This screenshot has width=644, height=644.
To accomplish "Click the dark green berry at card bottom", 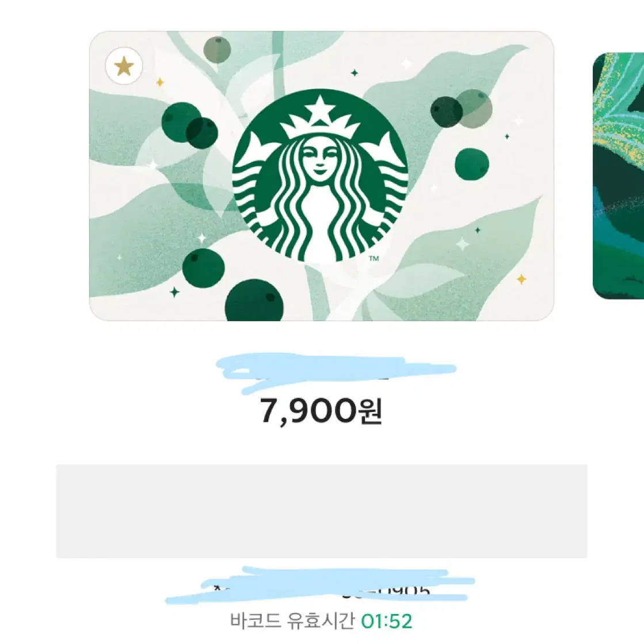I will 254,300.
